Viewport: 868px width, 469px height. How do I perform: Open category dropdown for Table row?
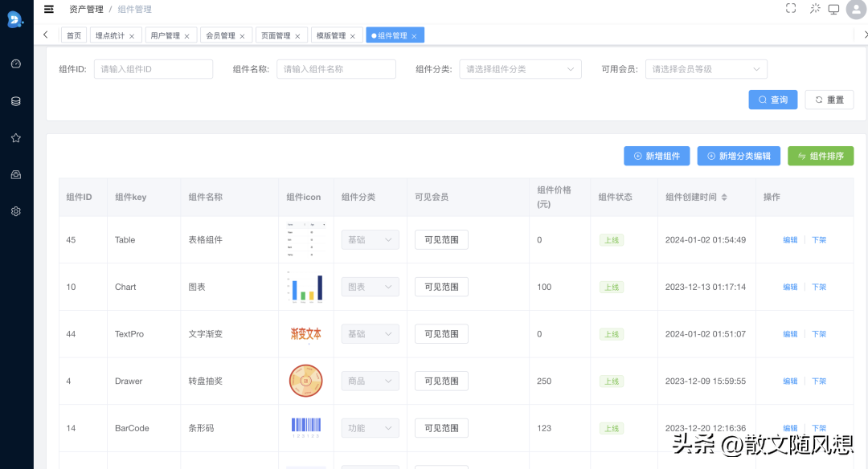click(370, 239)
